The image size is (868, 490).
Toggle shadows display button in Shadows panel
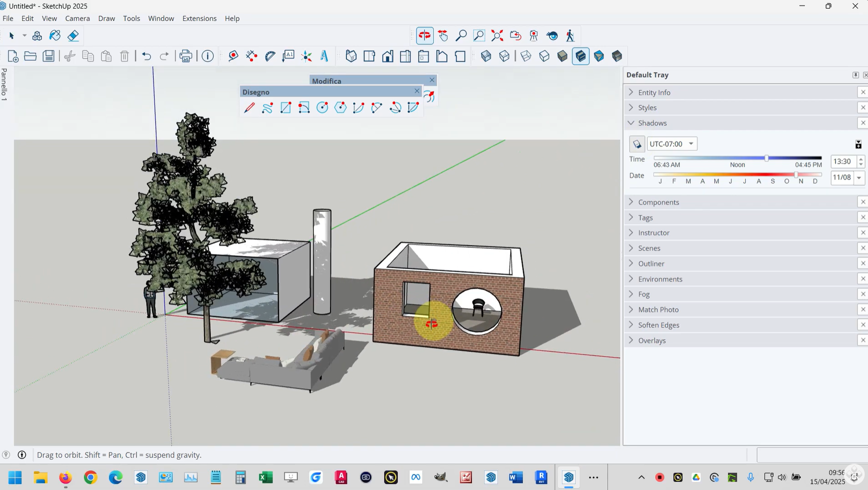click(637, 144)
